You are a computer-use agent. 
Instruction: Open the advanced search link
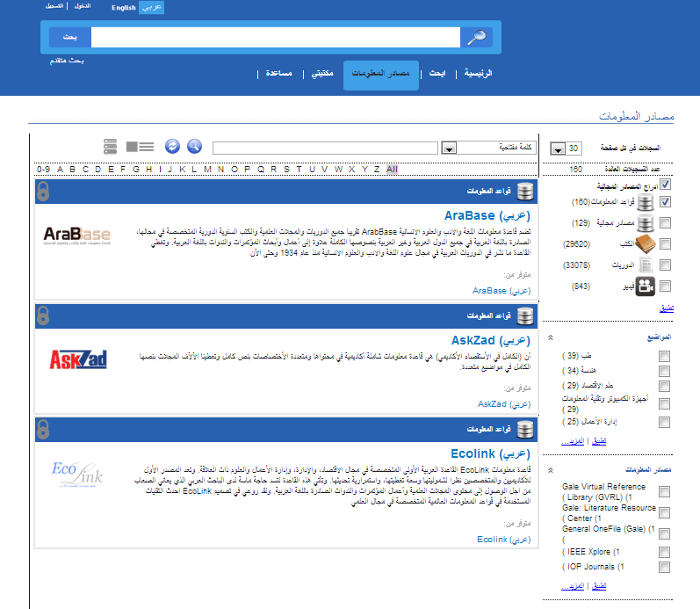67,61
